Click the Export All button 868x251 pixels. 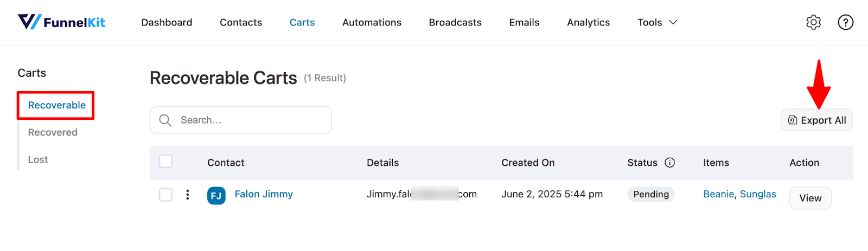[x=816, y=120]
